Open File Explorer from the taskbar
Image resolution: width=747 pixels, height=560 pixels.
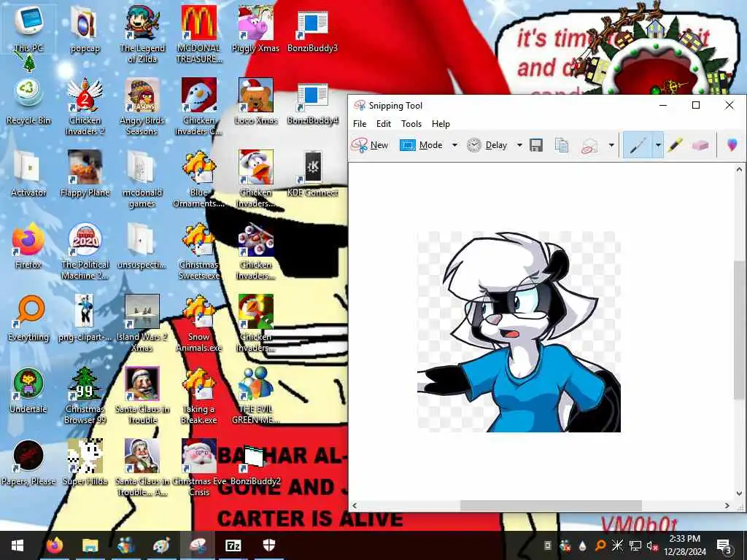pyautogui.click(x=90, y=545)
